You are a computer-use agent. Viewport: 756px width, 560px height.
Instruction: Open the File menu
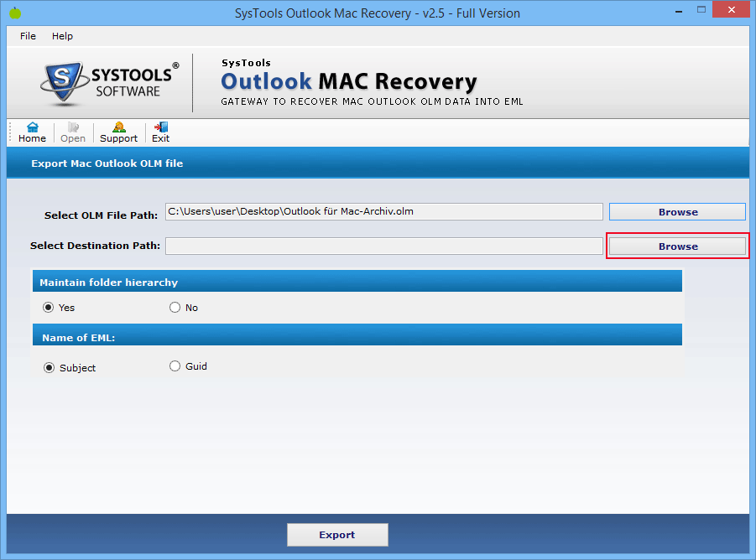click(28, 36)
